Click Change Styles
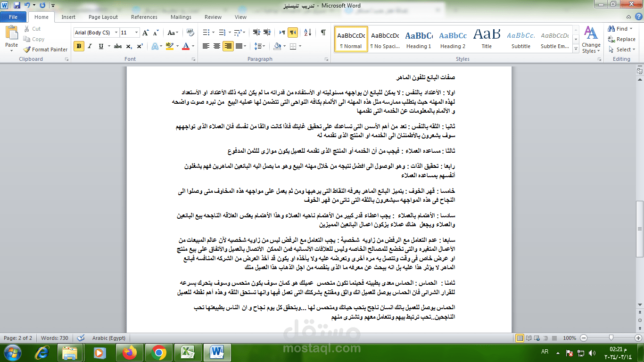 (591, 40)
